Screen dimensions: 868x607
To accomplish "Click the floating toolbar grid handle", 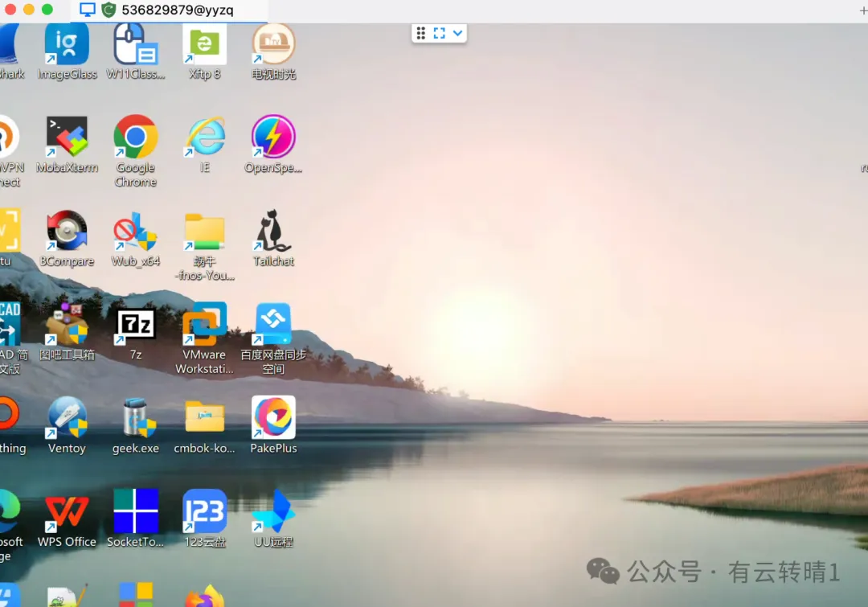I will coord(420,33).
